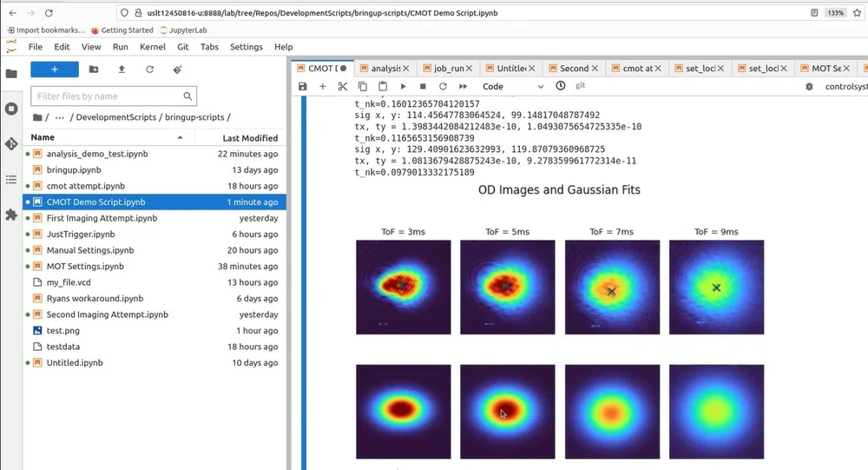
Task: Click the Filter files by name field
Action: (108, 96)
